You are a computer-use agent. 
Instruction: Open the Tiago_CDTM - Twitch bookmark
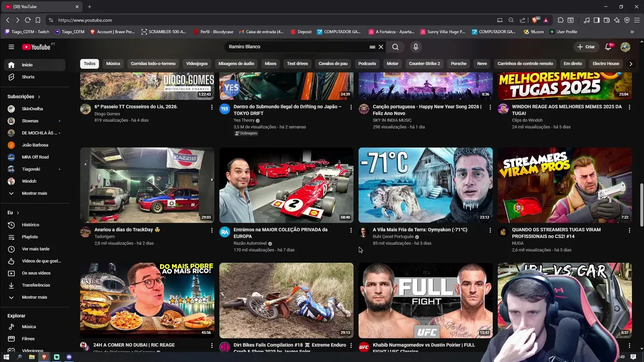pyautogui.click(x=27, y=32)
